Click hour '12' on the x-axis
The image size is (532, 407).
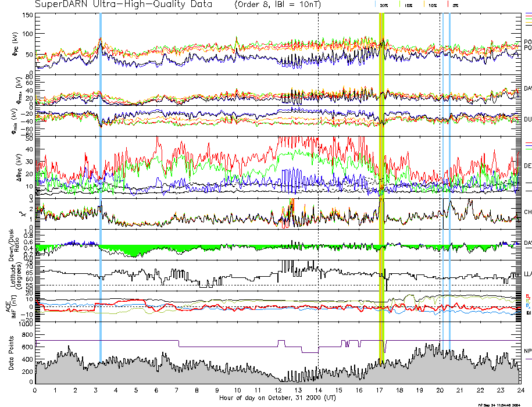point(278,390)
